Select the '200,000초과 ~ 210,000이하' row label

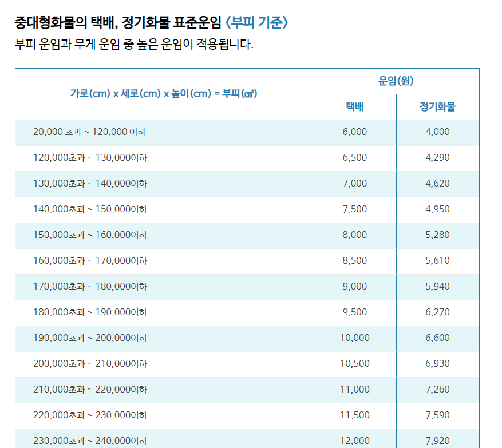coord(90,364)
